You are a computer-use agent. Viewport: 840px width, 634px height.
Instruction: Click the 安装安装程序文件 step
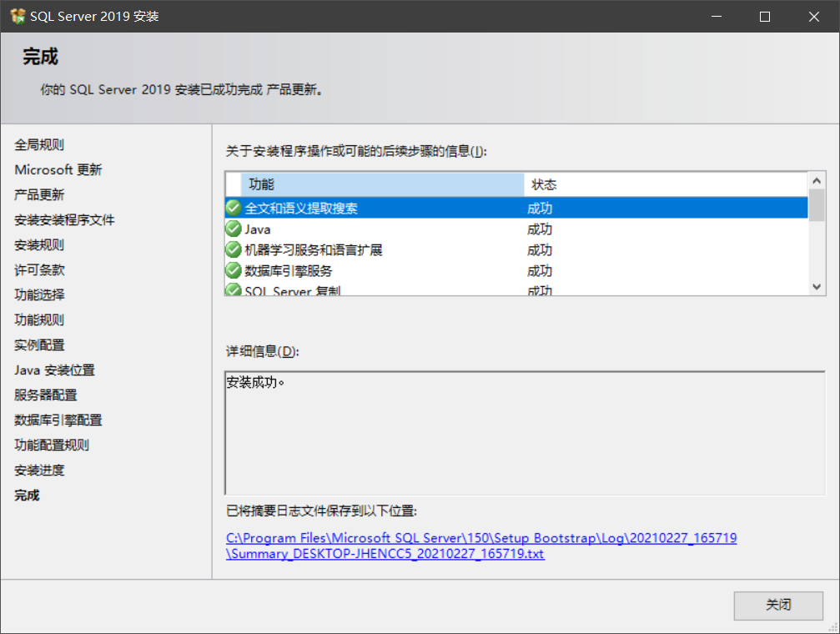(64, 219)
